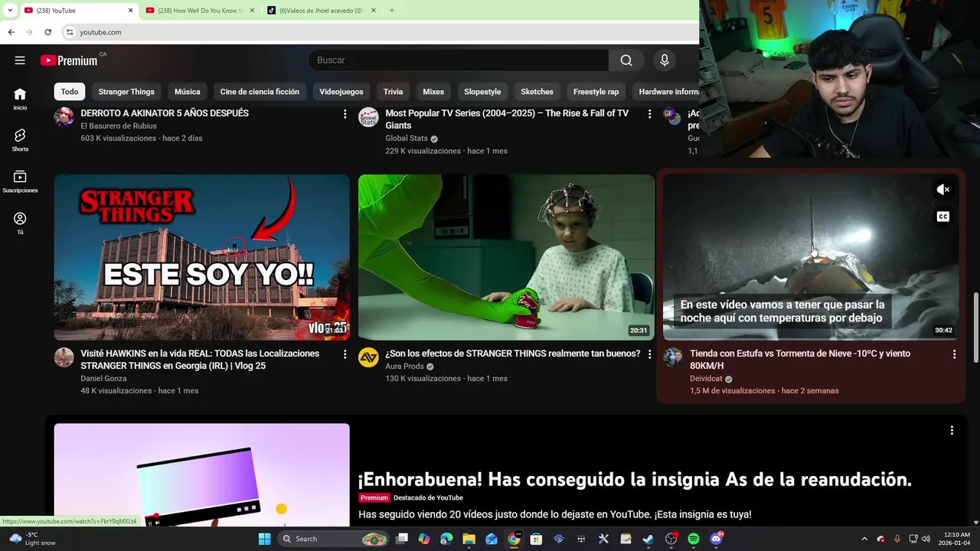Open Microsoft Store from taskbar
The image size is (980, 551).
point(536,539)
